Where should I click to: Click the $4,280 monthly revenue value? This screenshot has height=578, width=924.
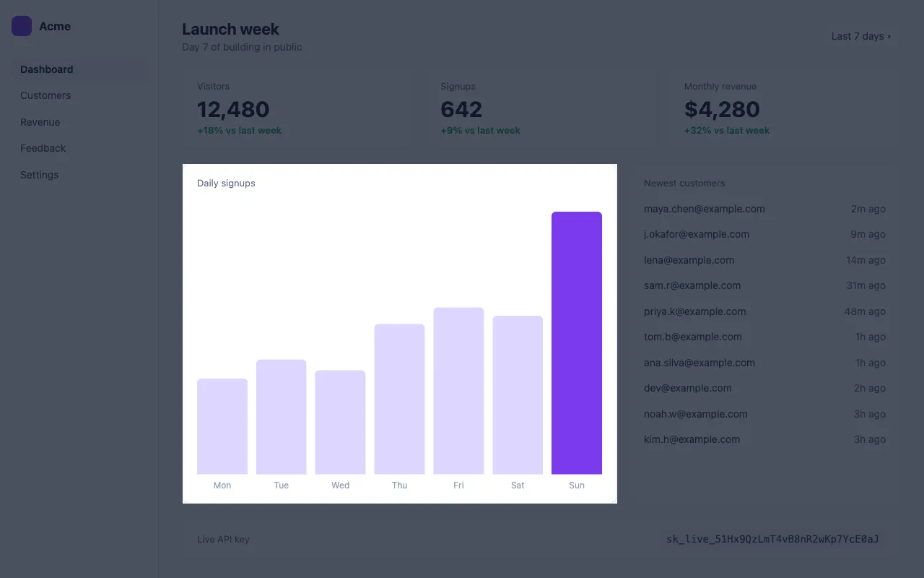click(x=722, y=109)
